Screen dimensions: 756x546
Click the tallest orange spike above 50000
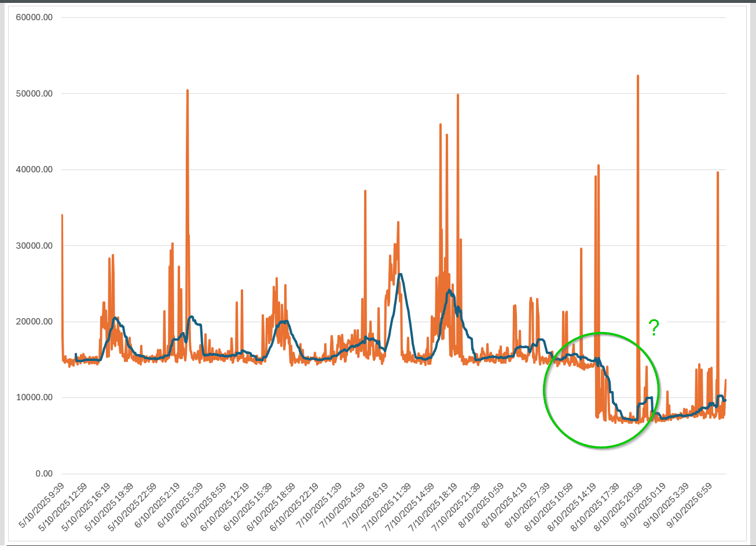637,76
